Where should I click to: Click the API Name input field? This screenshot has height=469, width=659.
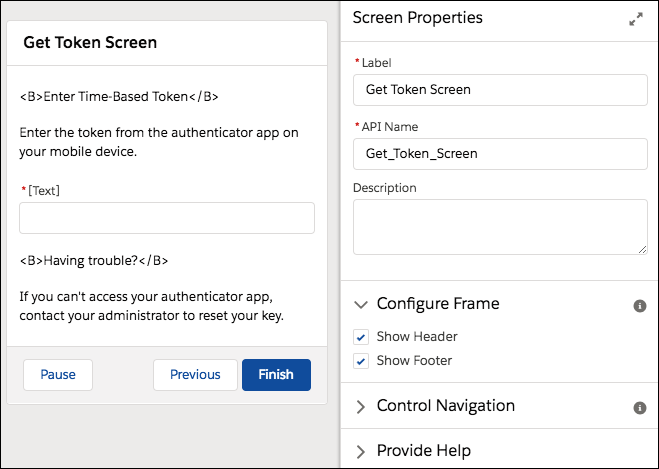(500, 153)
